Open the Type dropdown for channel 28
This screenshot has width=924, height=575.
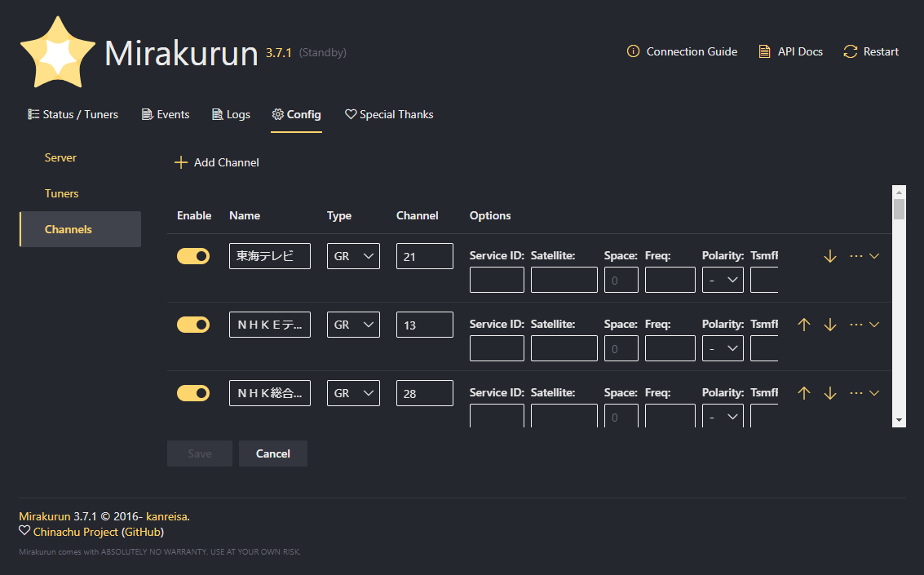point(354,393)
